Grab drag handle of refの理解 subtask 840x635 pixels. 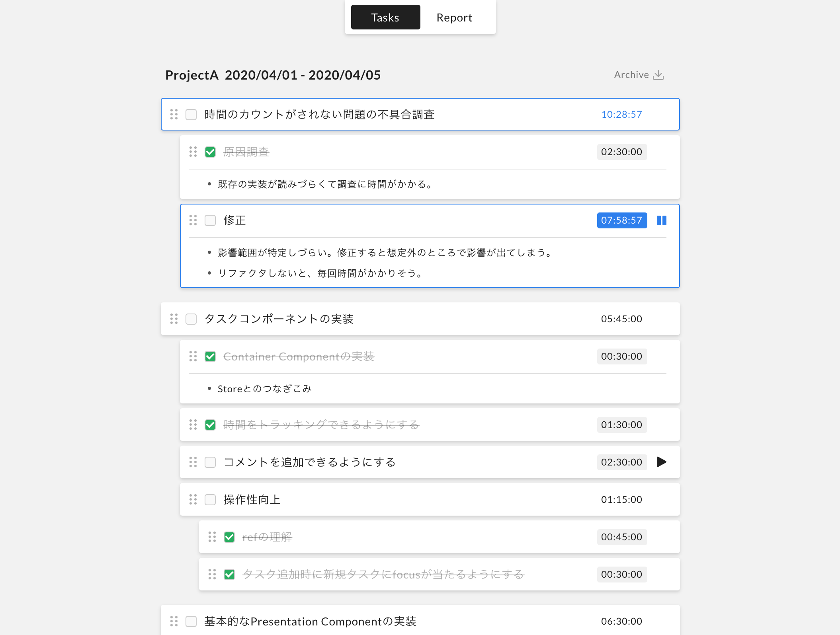(x=212, y=537)
